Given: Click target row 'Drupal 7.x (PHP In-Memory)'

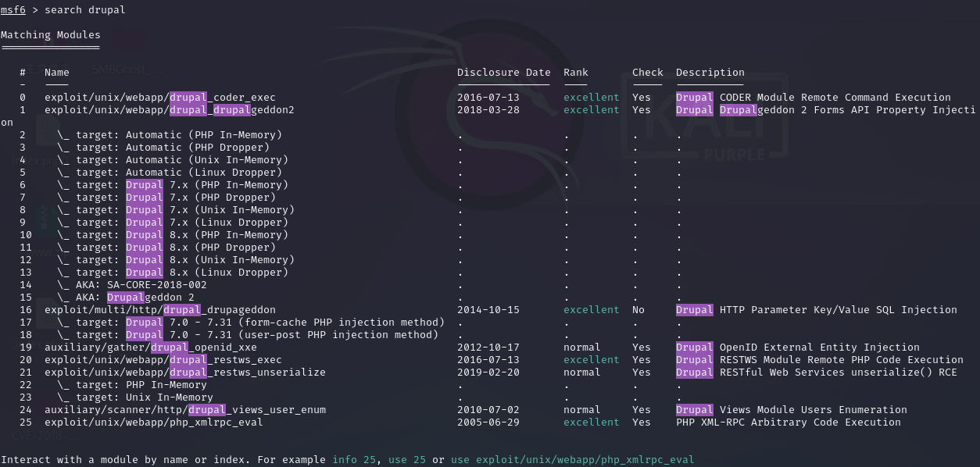Looking at the screenshot, I should (x=173, y=185).
